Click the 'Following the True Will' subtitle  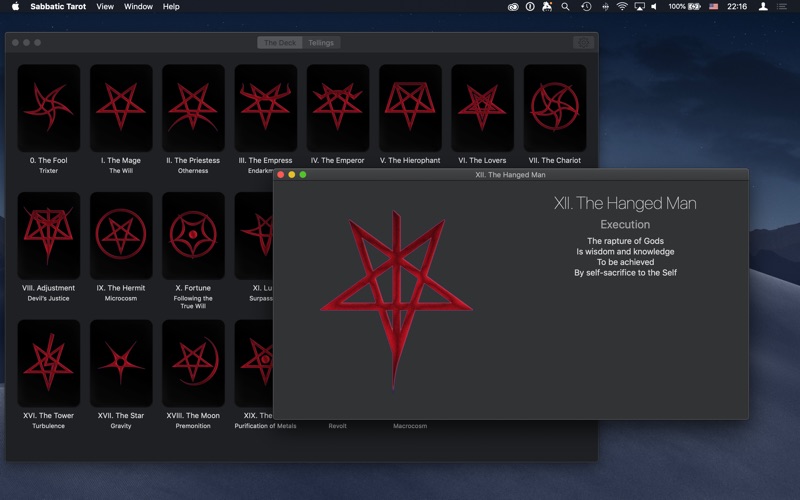point(193,302)
